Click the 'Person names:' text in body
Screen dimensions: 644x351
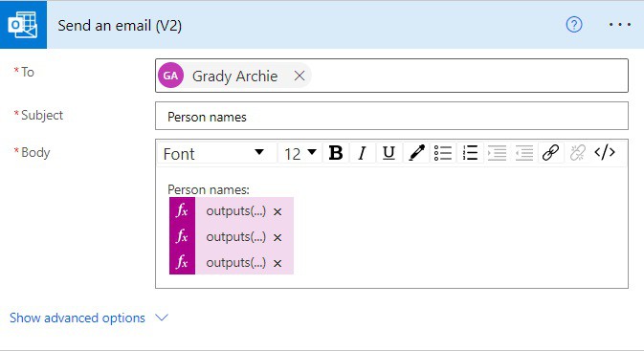pyautogui.click(x=209, y=189)
